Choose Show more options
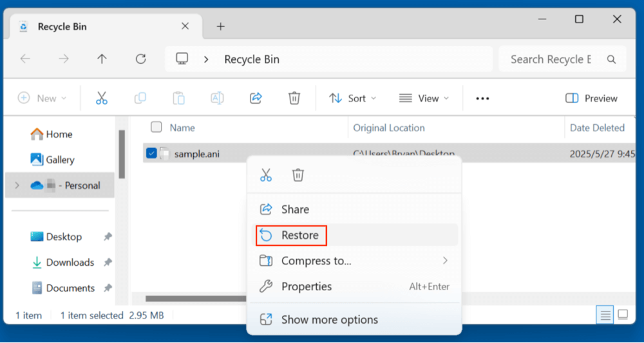644x343 pixels. pos(355,320)
